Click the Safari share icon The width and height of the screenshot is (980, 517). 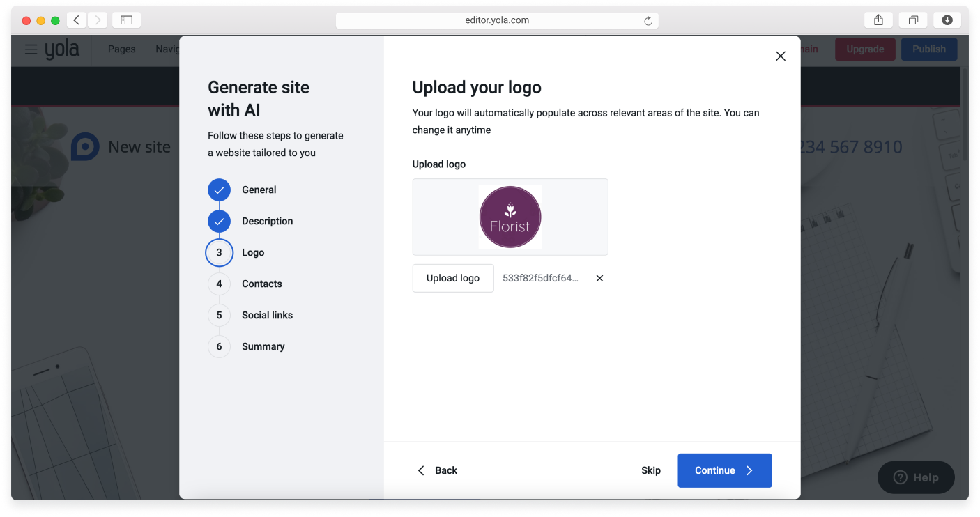[x=878, y=20]
